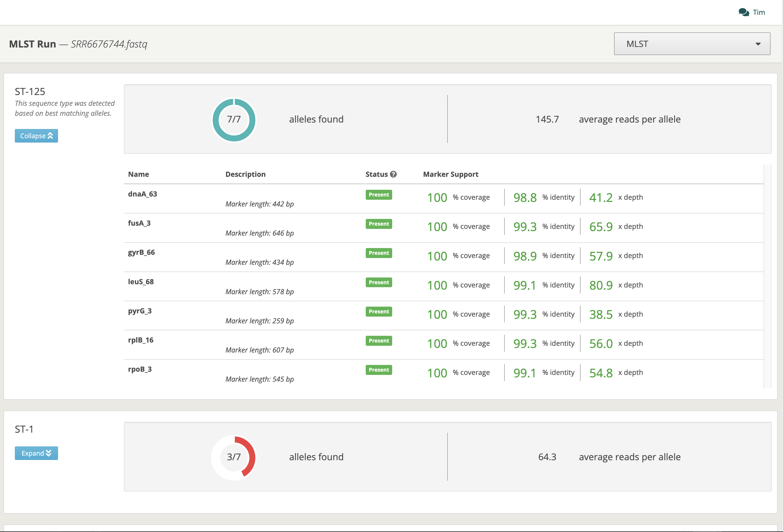This screenshot has width=783, height=532.
Task: Open the MLST dropdown selector
Action: (x=692, y=44)
